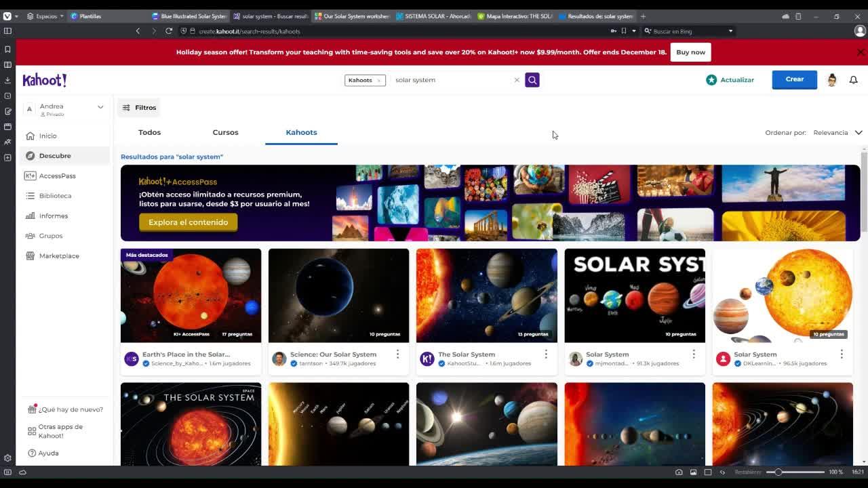Reload the current page

tap(169, 31)
